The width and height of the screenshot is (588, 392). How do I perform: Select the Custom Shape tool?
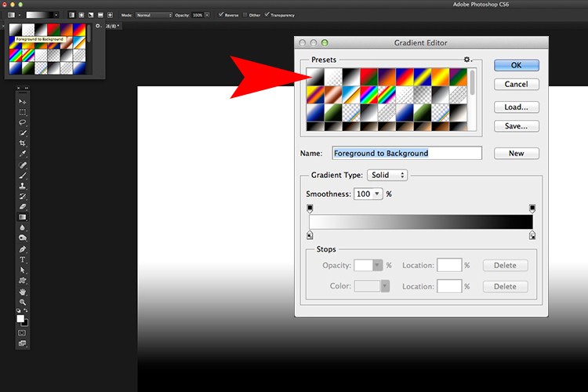[x=23, y=281]
